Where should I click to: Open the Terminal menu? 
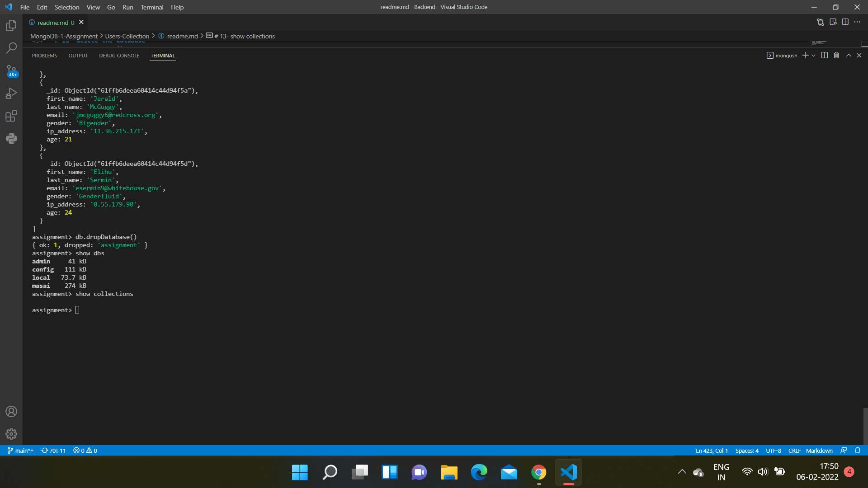(x=152, y=7)
